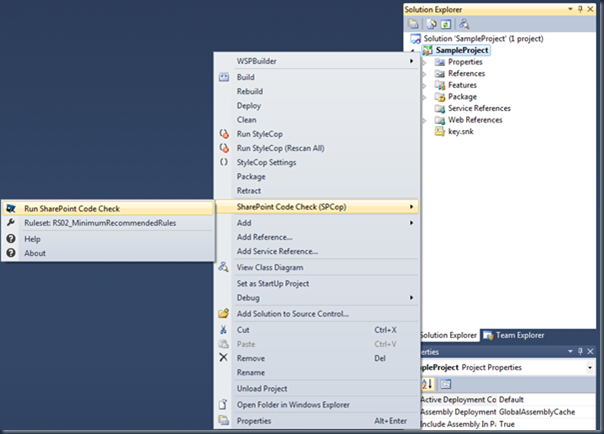Select Deploy from the context menu
The width and height of the screenshot is (604, 434).
click(249, 106)
